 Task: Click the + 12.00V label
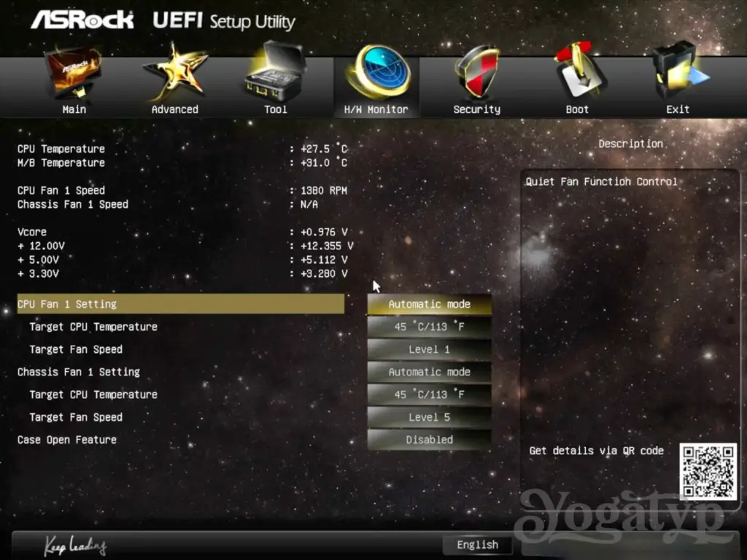(41, 246)
